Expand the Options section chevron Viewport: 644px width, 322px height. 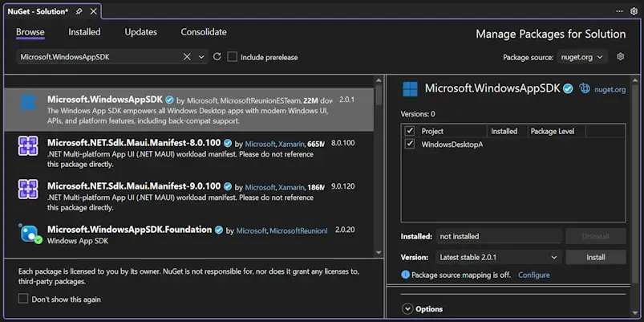click(x=407, y=308)
